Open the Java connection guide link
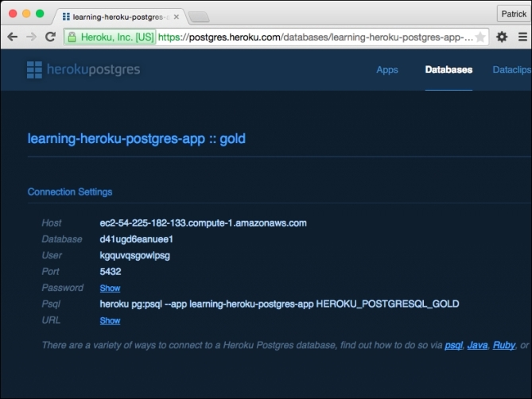 [477, 346]
